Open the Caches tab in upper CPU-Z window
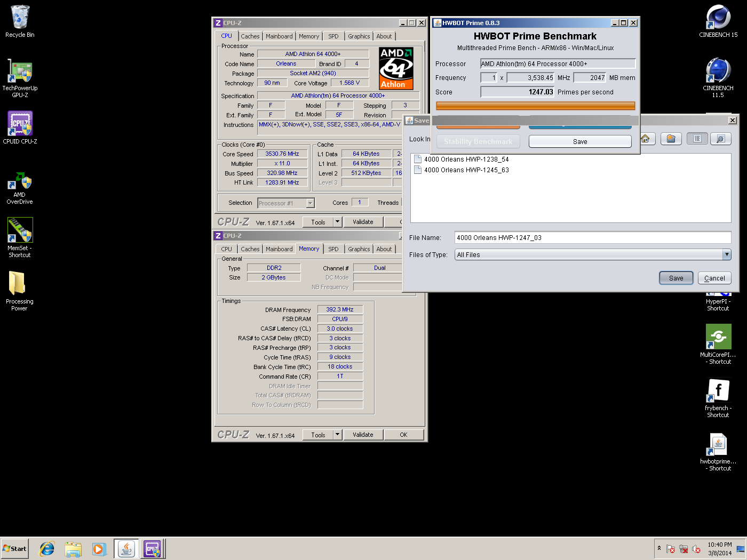The width and height of the screenshot is (747, 560). (x=250, y=36)
